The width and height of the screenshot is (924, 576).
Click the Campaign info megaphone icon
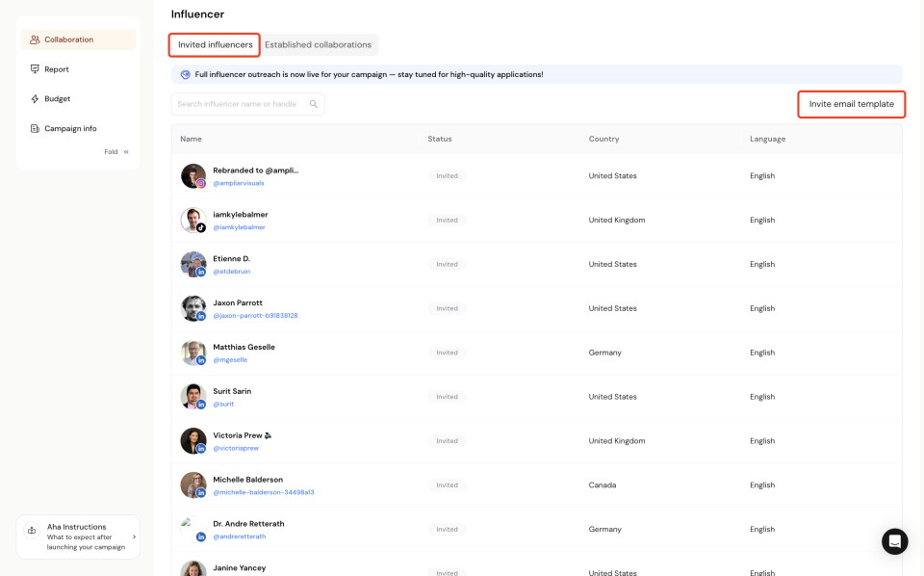tap(36, 128)
